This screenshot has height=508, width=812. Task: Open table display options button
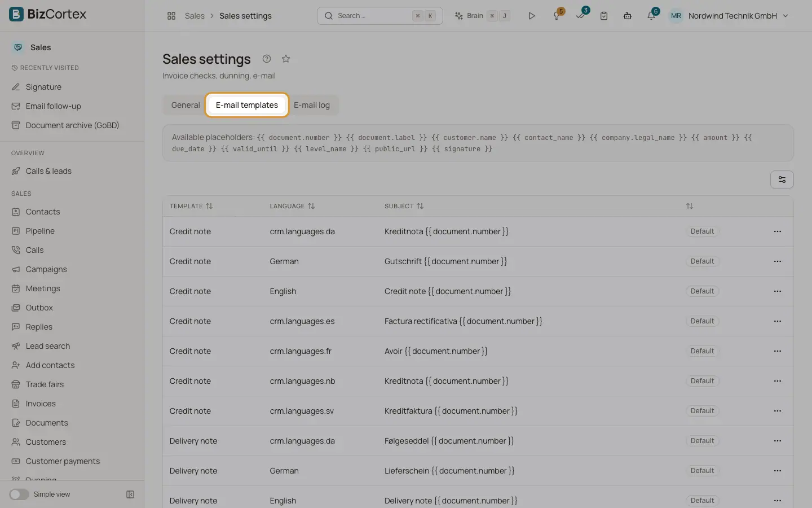pyautogui.click(x=782, y=179)
